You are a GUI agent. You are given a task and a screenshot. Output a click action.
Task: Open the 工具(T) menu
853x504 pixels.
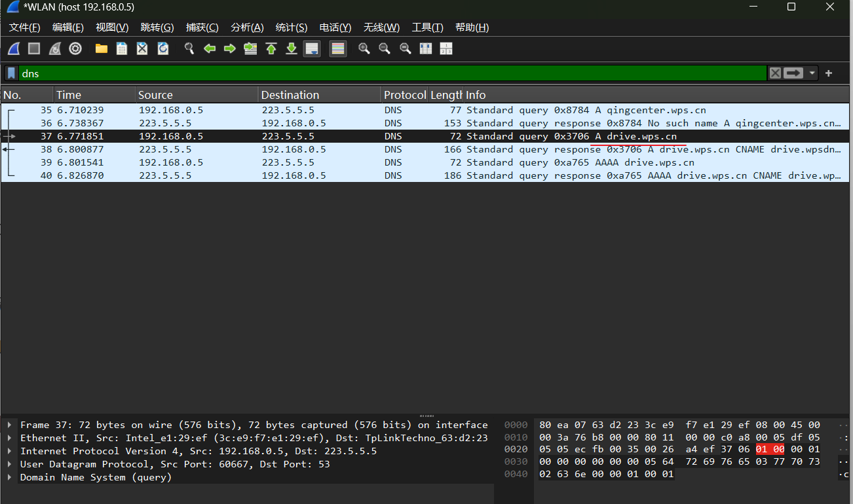click(x=428, y=27)
